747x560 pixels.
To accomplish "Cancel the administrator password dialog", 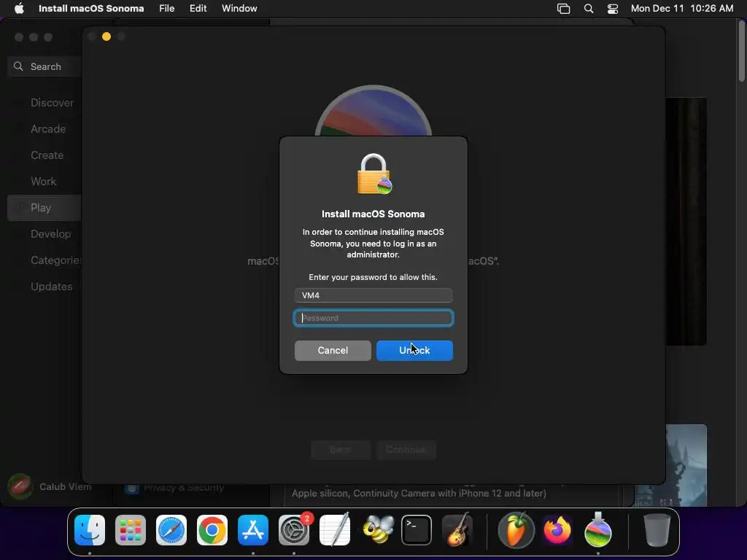I will 333,351.
